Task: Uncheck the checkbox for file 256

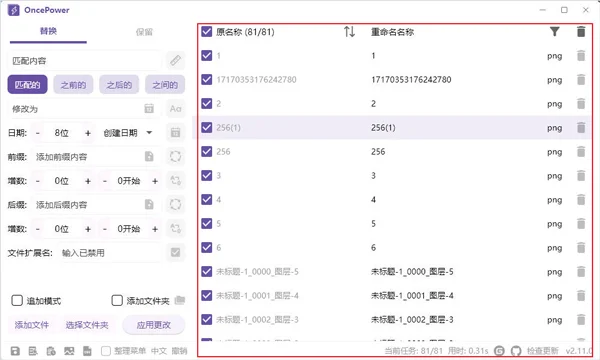Action: (207, 151)
